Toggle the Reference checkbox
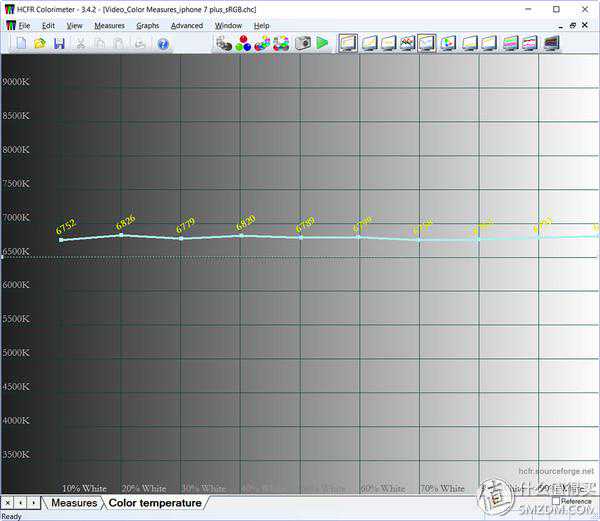This screenshot has height=521, width=600. point(556,501)
